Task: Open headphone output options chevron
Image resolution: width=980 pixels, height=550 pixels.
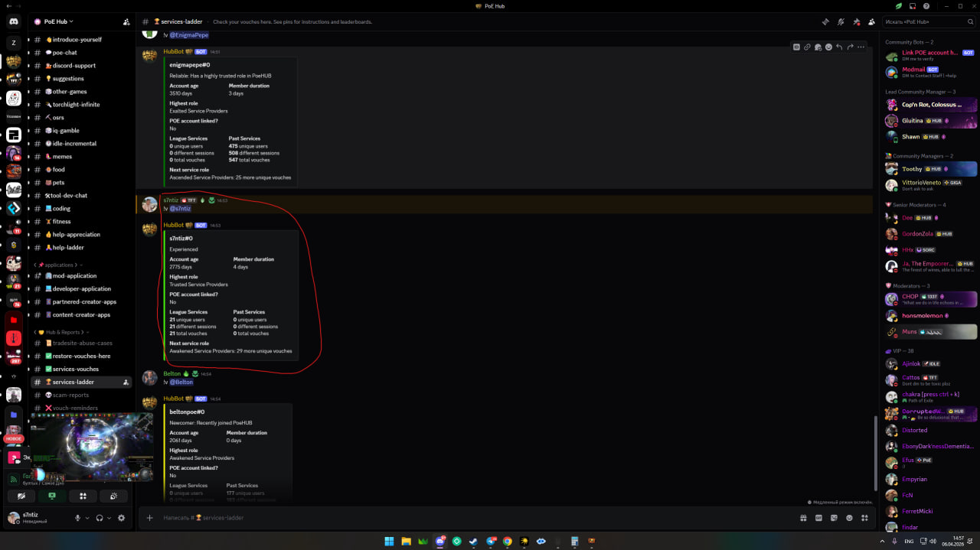Action: pos(109,518)
